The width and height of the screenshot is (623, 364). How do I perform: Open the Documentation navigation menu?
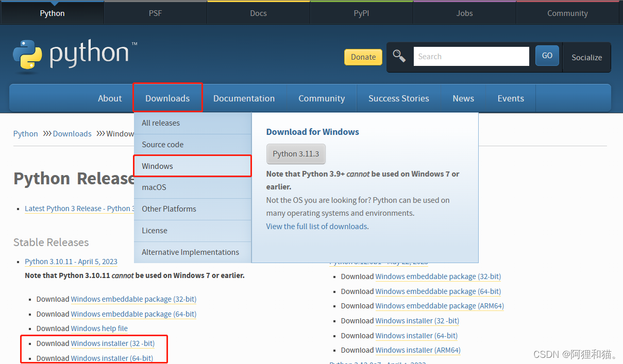click(x=244, y=98)
